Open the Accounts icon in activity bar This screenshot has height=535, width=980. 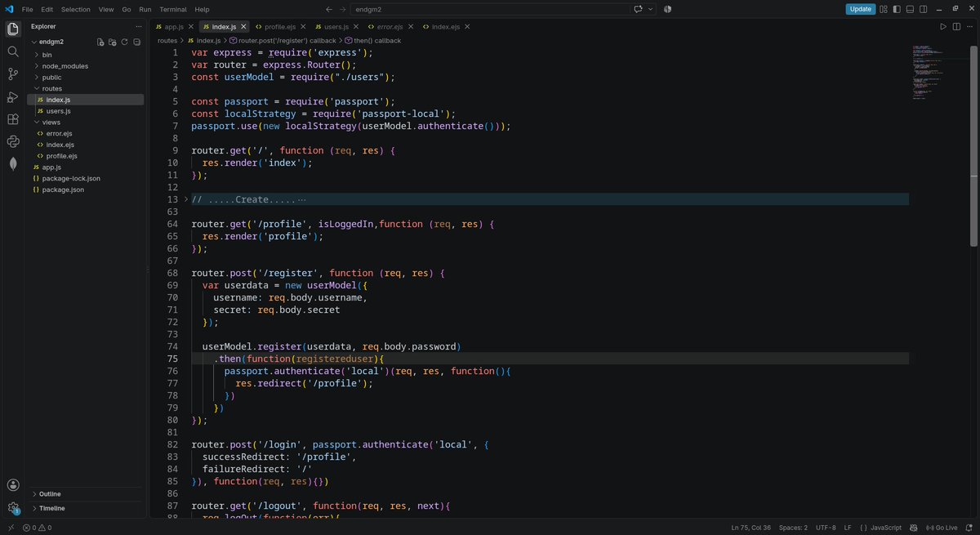point(13,485)
